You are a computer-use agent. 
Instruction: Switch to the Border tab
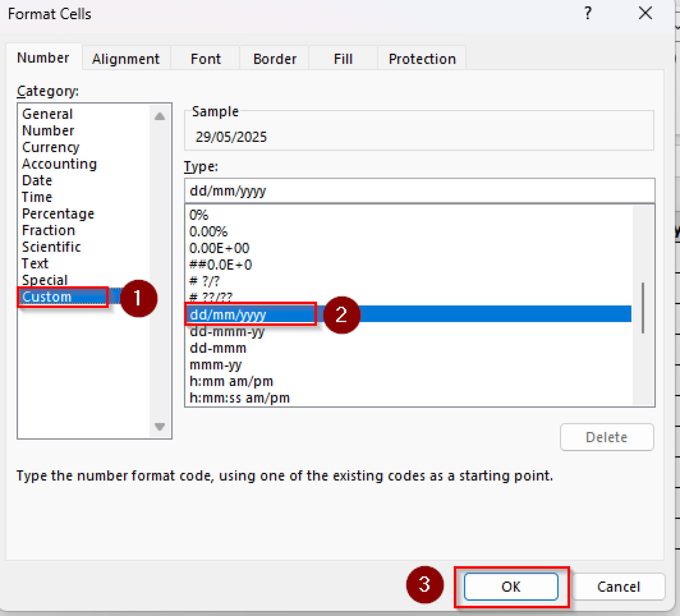point(274,58)
